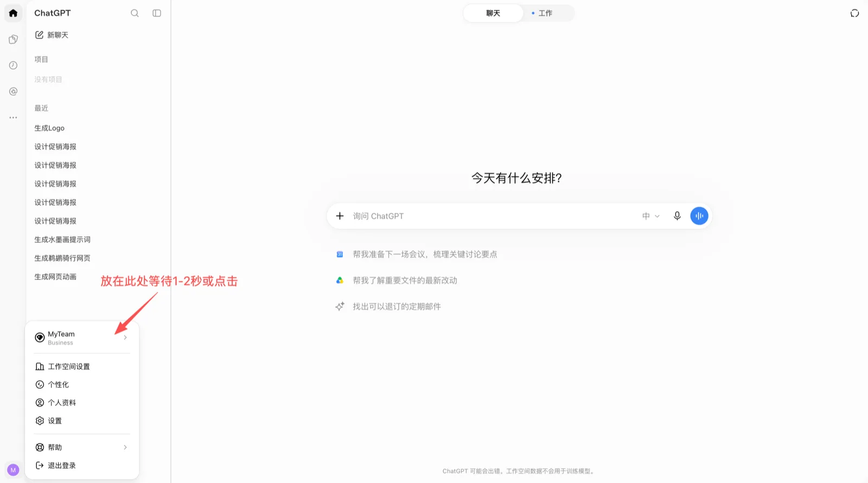Click the purple M avatar at bottom left
The height and width of the screenshot is (483, 868).
point(13,470)
